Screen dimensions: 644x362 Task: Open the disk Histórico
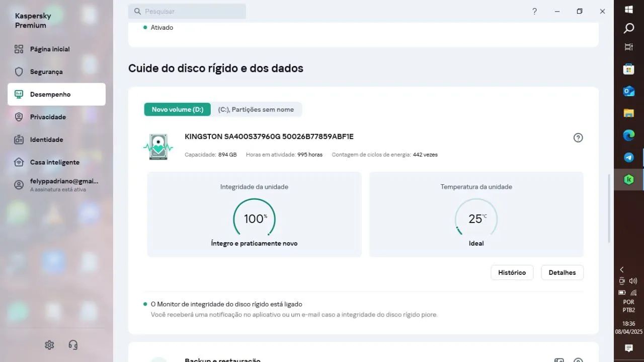pos(512,272)
